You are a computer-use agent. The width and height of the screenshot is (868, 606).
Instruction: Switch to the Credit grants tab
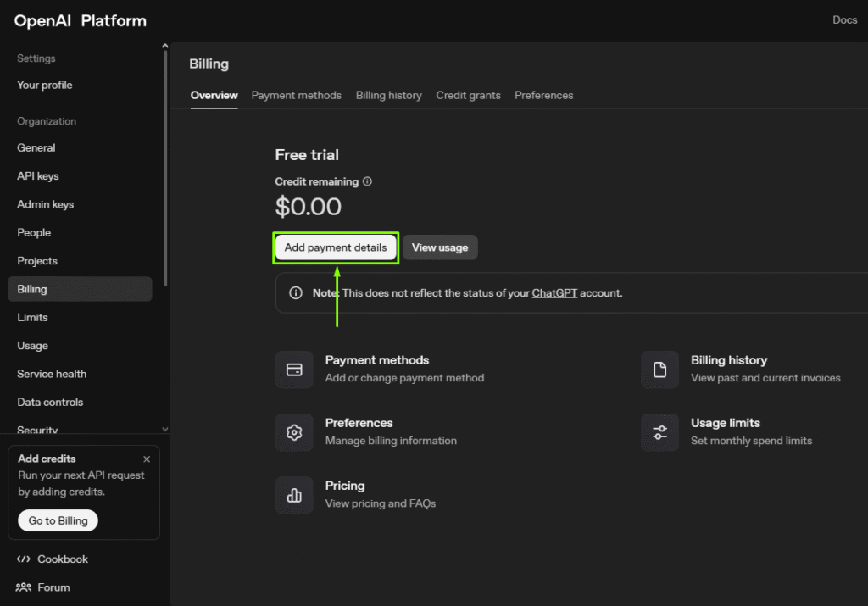click(x=468, y=95)
